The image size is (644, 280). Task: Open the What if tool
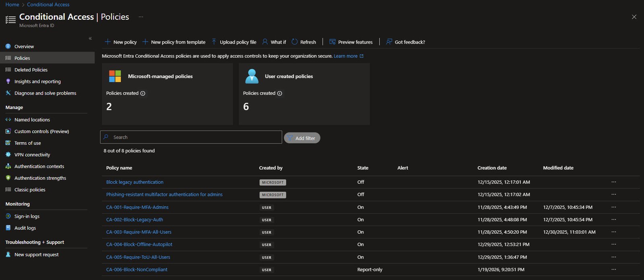(274, 42)
